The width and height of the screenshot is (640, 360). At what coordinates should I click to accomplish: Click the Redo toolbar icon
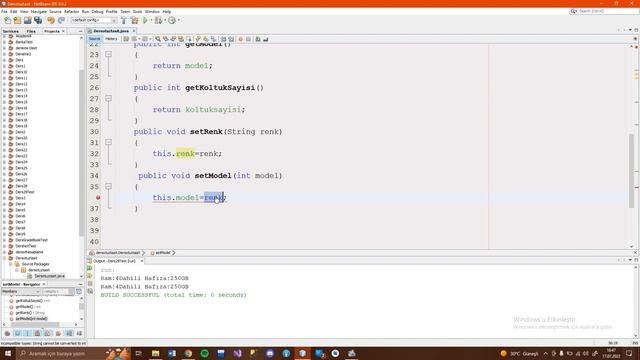[61, 20]
